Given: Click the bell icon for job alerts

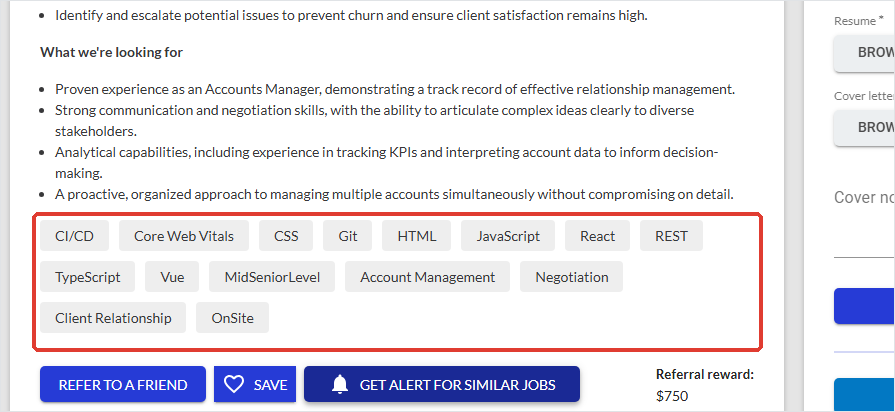Looking at the screenshot, I should point(340,385).
